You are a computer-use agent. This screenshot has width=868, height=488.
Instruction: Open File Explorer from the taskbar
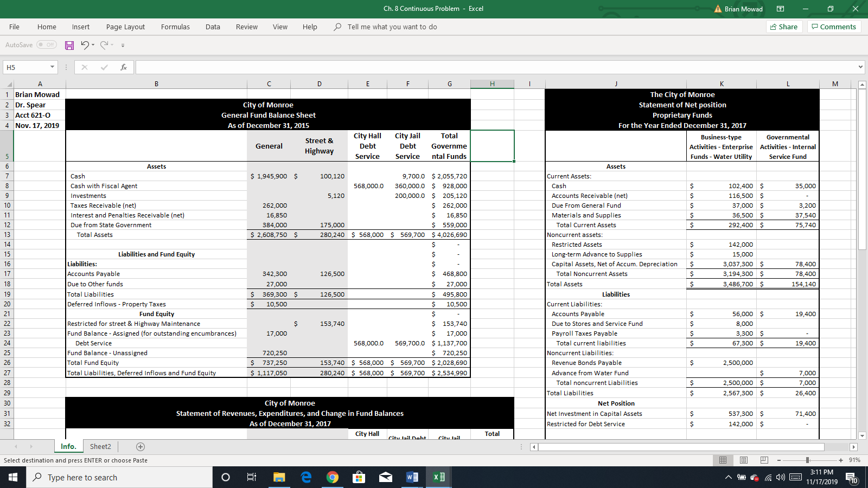pos(279,477)
